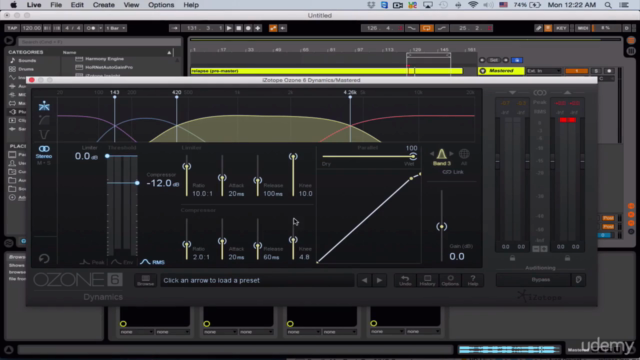Click the Play button in Live transport
640x360 pixels.
229,28
